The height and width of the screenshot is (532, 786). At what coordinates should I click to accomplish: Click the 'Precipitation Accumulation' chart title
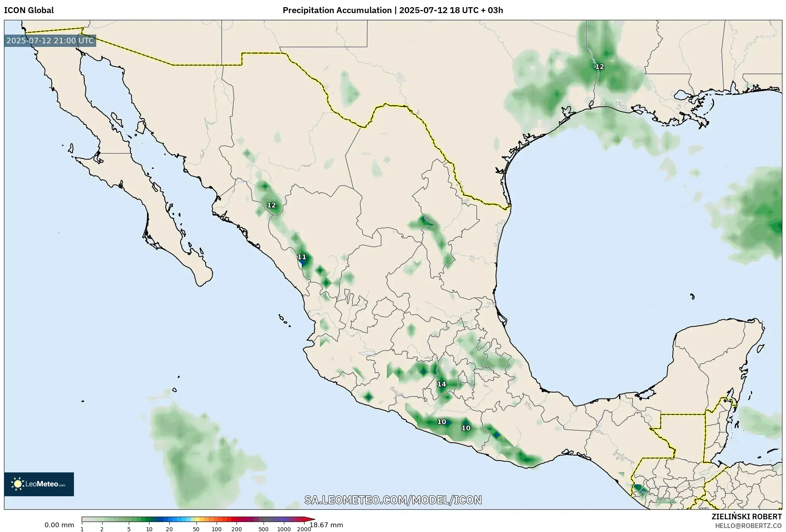[x=337, y=10]
